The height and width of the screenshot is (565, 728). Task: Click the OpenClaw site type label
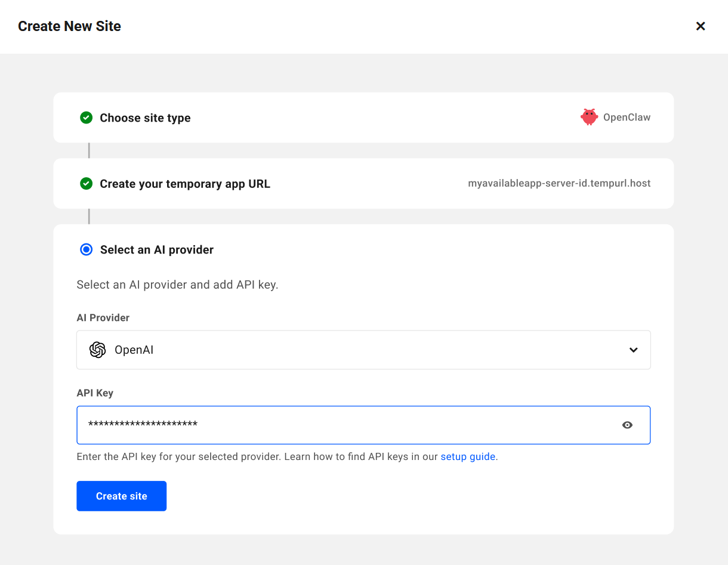pos(627,117)
